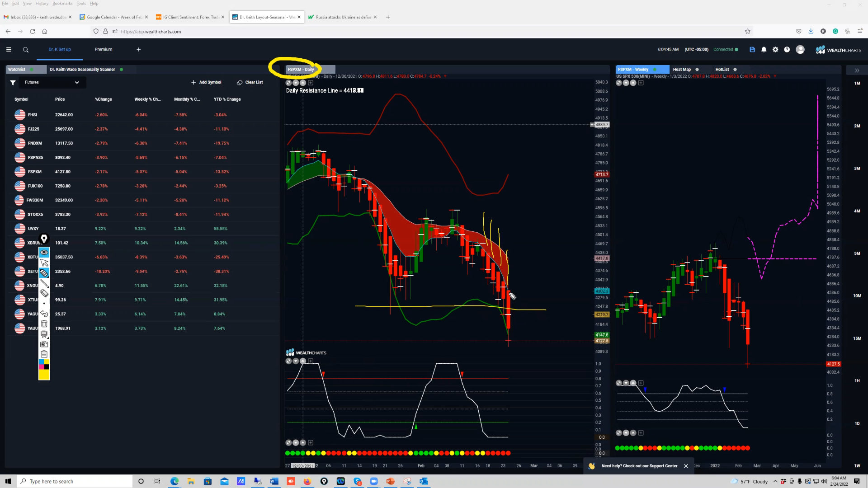Open the help question mark icon

point(787,50)
